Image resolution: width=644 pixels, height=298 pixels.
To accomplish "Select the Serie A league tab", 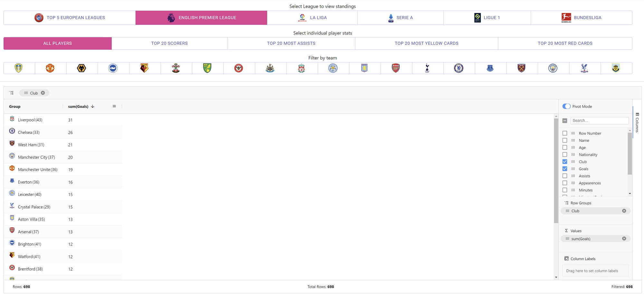I will pyautogui.click(x=400, y=18).
